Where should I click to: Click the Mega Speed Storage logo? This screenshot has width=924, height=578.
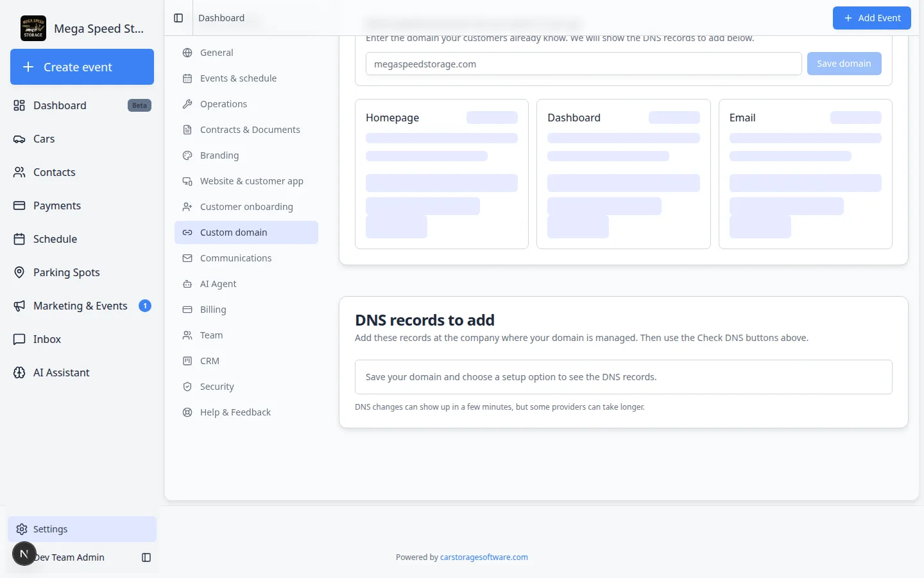(x=33, y=28)
